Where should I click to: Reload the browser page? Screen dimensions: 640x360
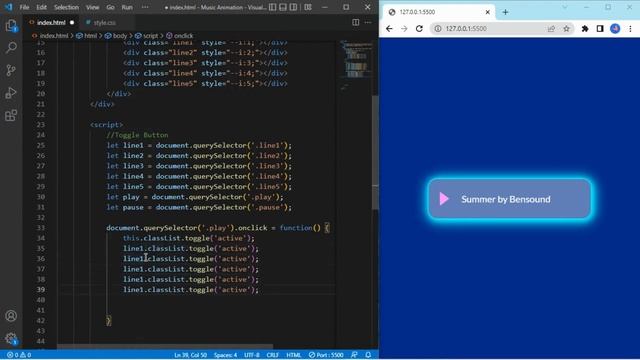click(419, 29)
